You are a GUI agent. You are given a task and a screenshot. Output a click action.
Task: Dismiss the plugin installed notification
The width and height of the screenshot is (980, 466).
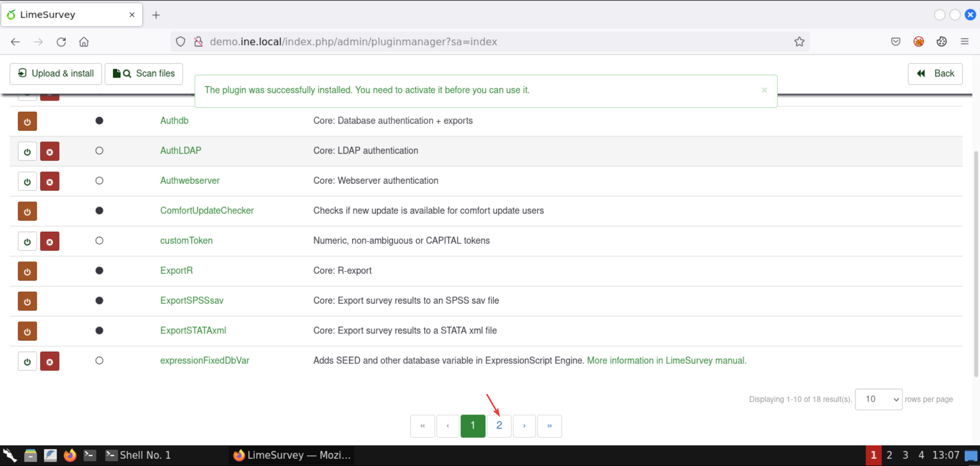[764, 90]
